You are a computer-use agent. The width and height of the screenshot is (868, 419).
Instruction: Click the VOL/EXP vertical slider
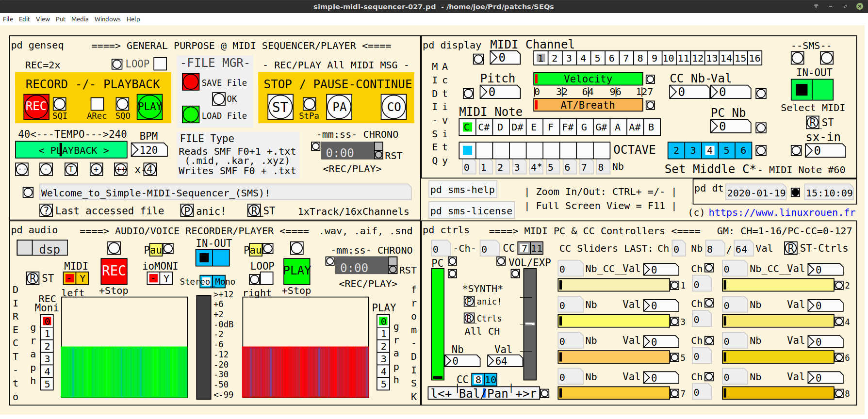click(x=530, y=324)
